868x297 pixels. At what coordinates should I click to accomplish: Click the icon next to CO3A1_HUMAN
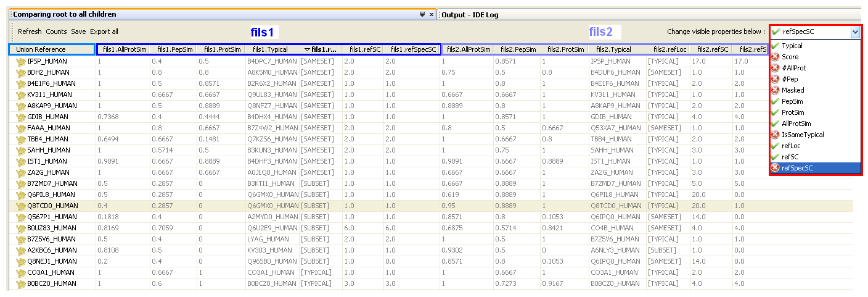(x=20, y=273)
